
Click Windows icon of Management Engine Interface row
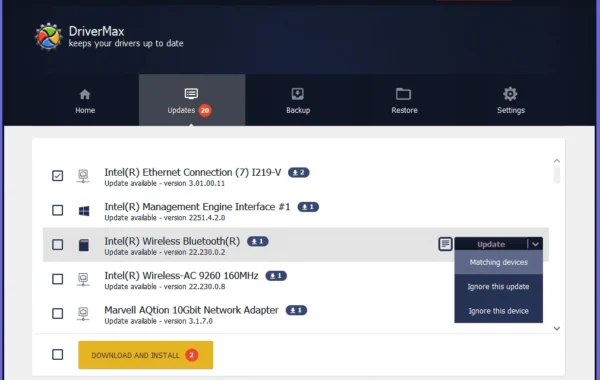point(84,211)
